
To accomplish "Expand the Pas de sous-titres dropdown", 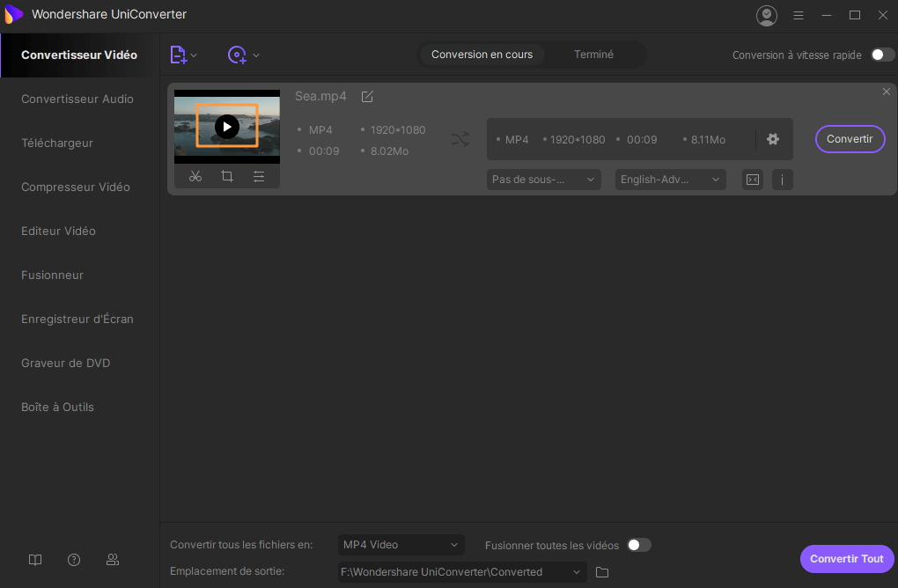I will tap(543, 180).
